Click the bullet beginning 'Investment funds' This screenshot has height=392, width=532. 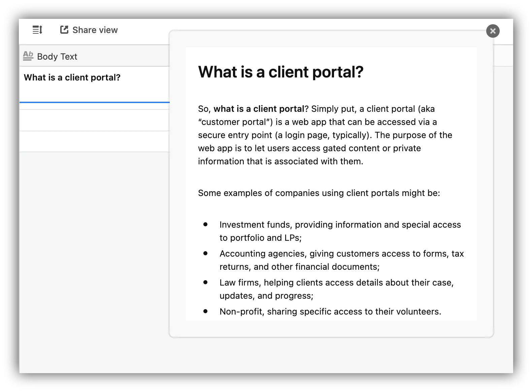[340, 231]
